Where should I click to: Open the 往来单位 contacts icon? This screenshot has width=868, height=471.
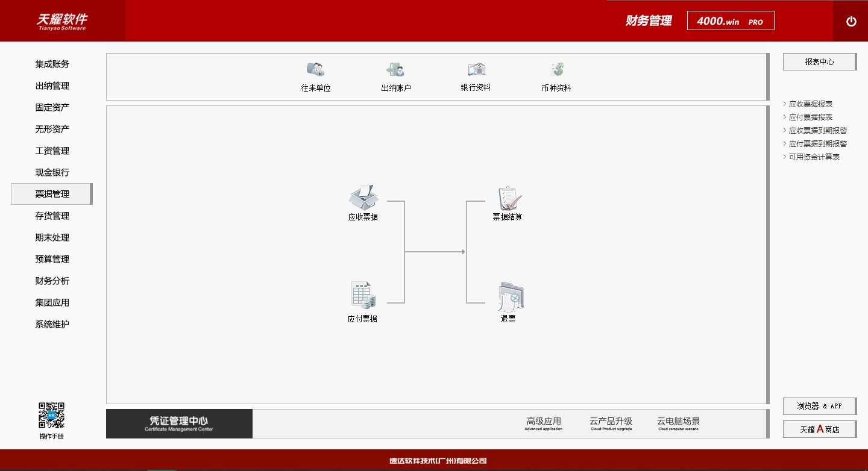coord(315,70)
